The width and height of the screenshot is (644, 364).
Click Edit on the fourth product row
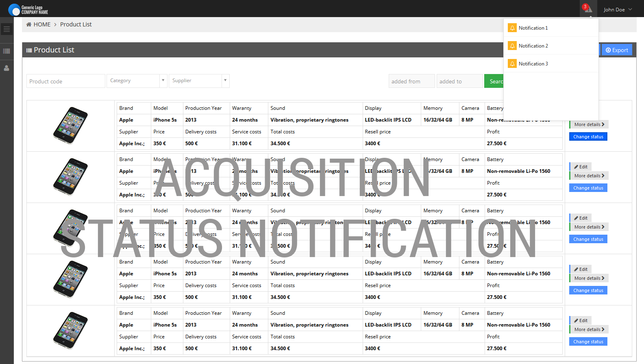581,269
